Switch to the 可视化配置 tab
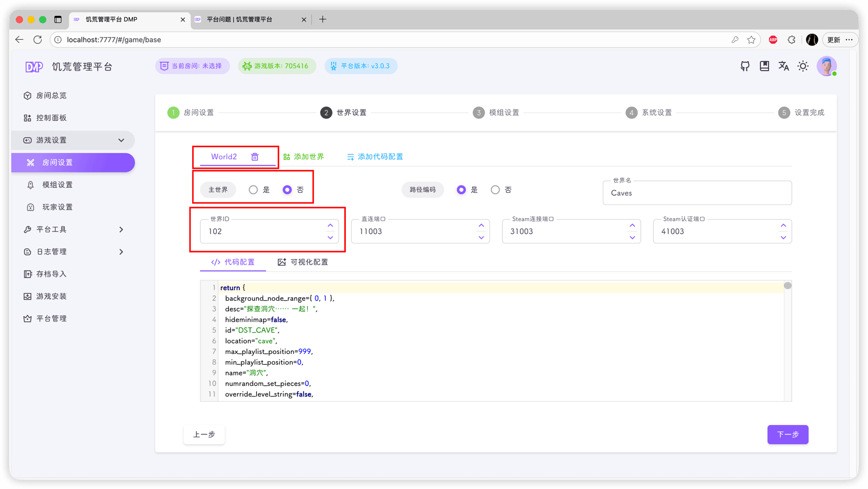The width and height of the screenshot is (868, 489). 303,262
